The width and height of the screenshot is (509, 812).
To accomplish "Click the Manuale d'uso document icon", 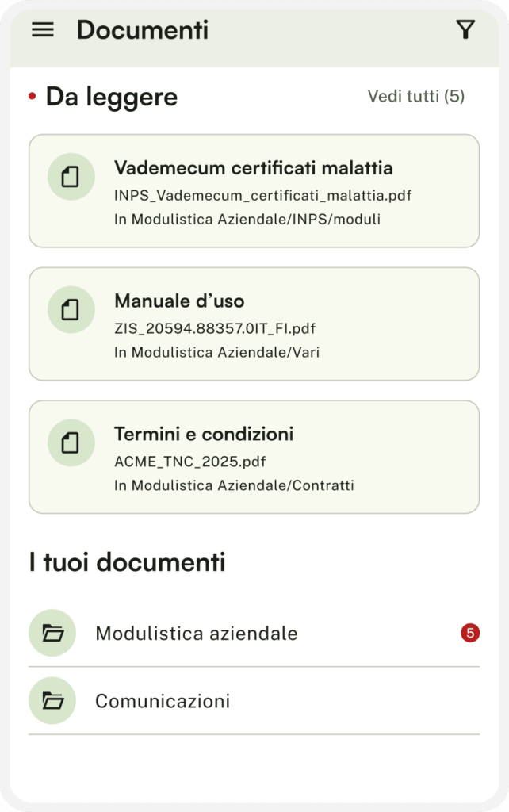I will (x=71, y=309).
